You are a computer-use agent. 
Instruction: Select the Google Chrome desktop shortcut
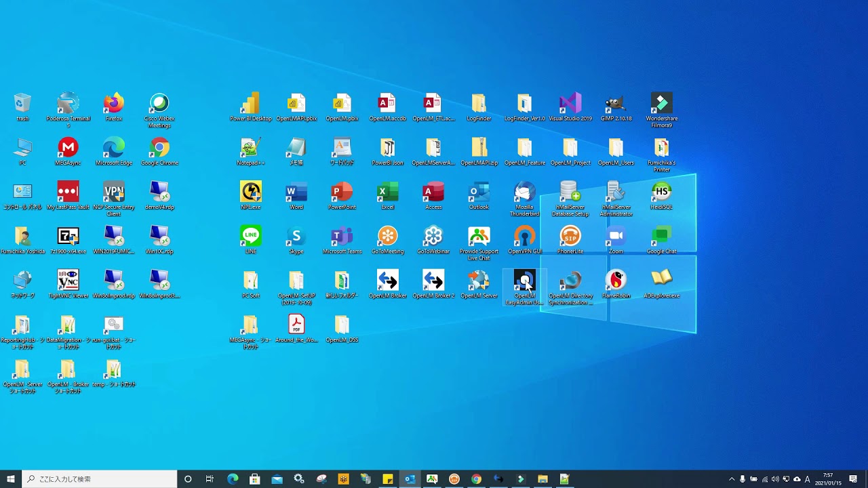[x=159, y=152]
